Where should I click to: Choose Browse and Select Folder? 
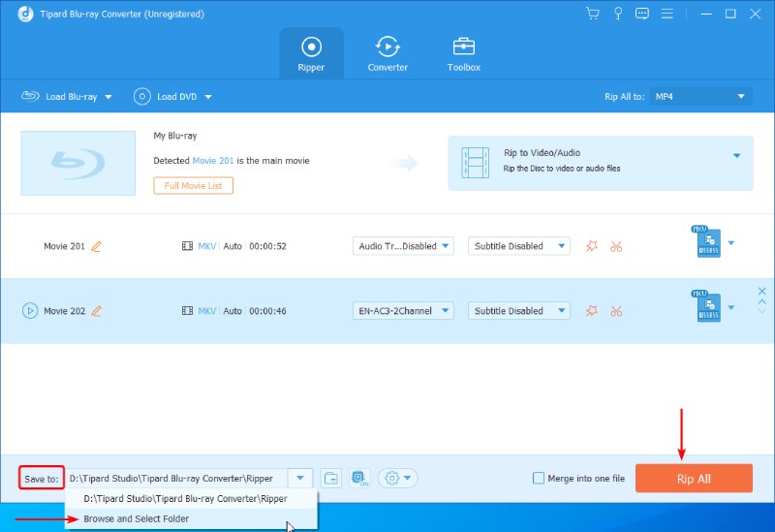[191, 518]
